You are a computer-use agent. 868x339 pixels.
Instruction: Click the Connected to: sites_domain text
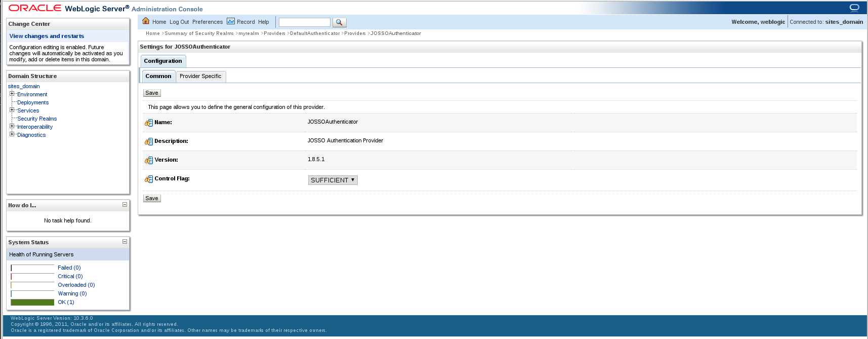coord(826,22)
